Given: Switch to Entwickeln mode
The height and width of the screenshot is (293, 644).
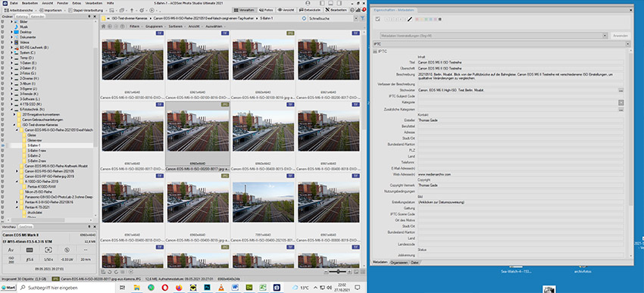Looking at the screenshot, I should click(x=310, y=10).
